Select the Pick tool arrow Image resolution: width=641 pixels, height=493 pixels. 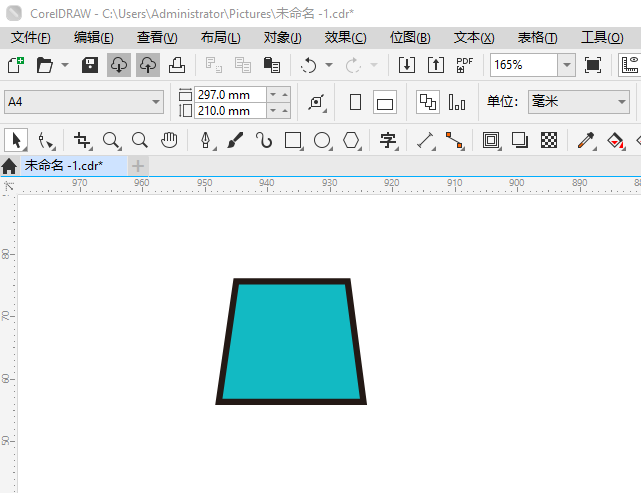pos(16,141)
